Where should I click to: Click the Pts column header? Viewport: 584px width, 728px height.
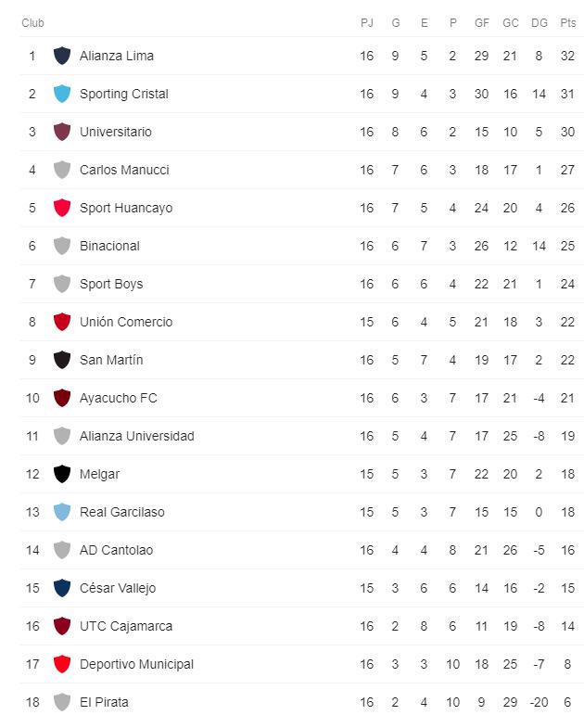pyautogui.click(x=567, y=22)
